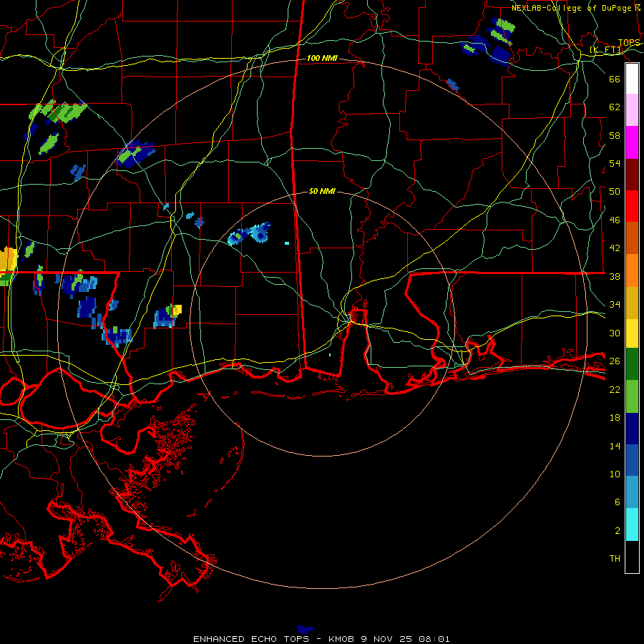Click the light green legend swatch

click(632, 396)
